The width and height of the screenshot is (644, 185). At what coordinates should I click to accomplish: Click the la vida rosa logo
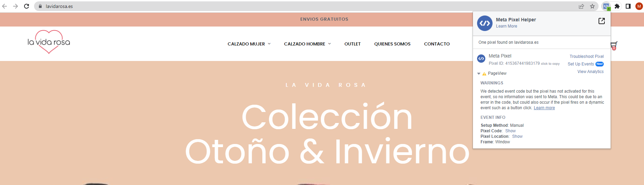tap(49, 42)
